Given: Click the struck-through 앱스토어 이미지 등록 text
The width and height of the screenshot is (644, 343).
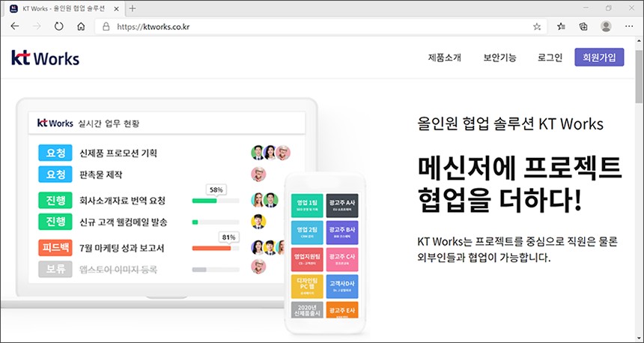Looking at the screenshot, I should point(118,270).
